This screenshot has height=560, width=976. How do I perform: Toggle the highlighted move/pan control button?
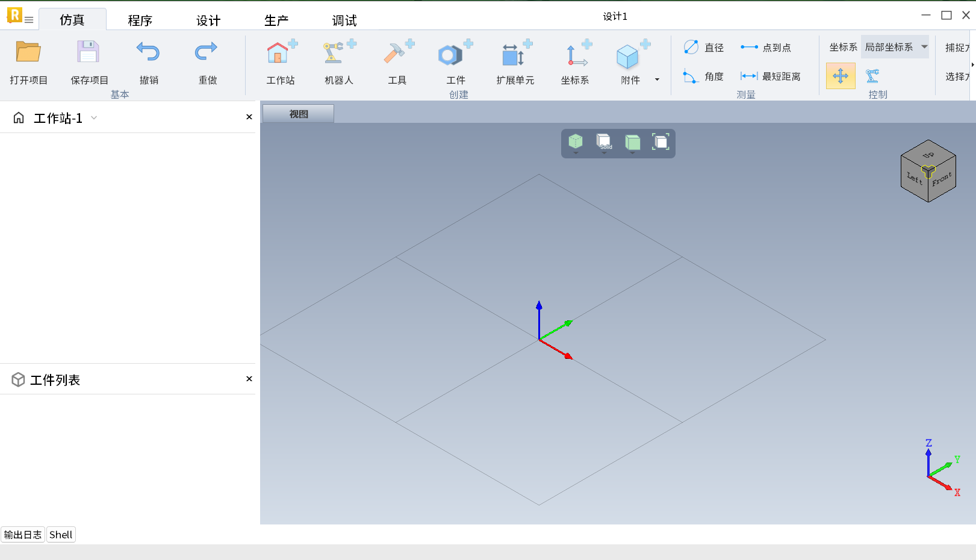pos(841,76)
